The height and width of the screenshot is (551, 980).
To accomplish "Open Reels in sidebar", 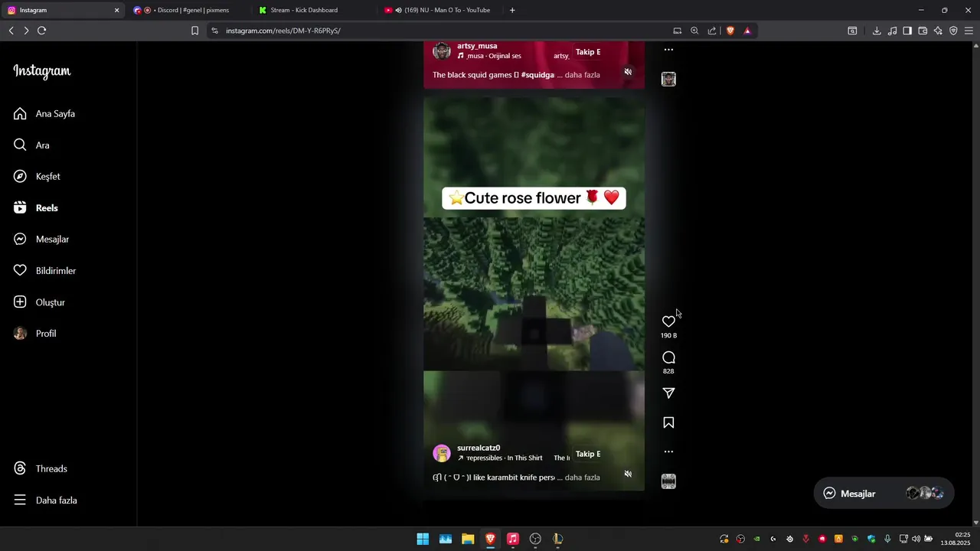I will 36,207.
